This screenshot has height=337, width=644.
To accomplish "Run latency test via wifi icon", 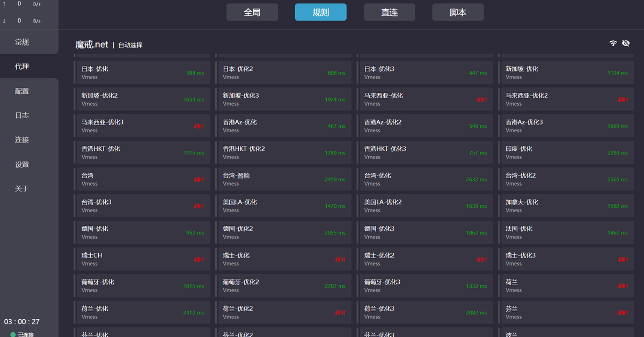I will (x=613, y=43).
